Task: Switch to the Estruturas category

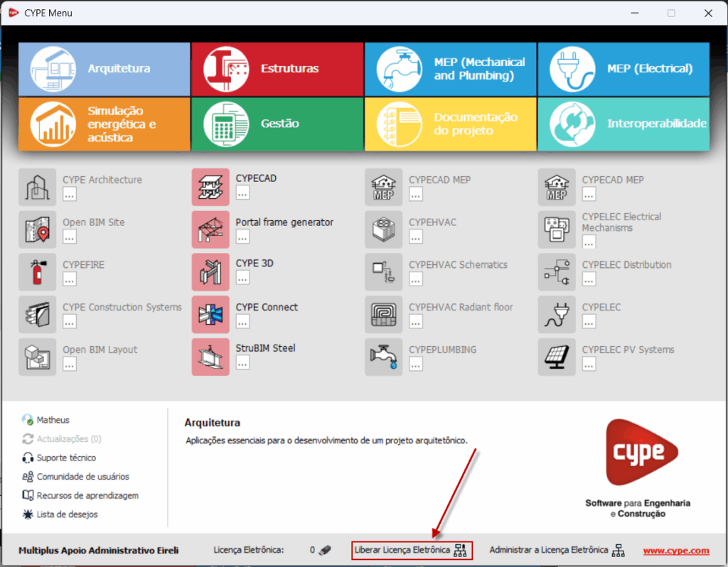Action: [278, 69]
